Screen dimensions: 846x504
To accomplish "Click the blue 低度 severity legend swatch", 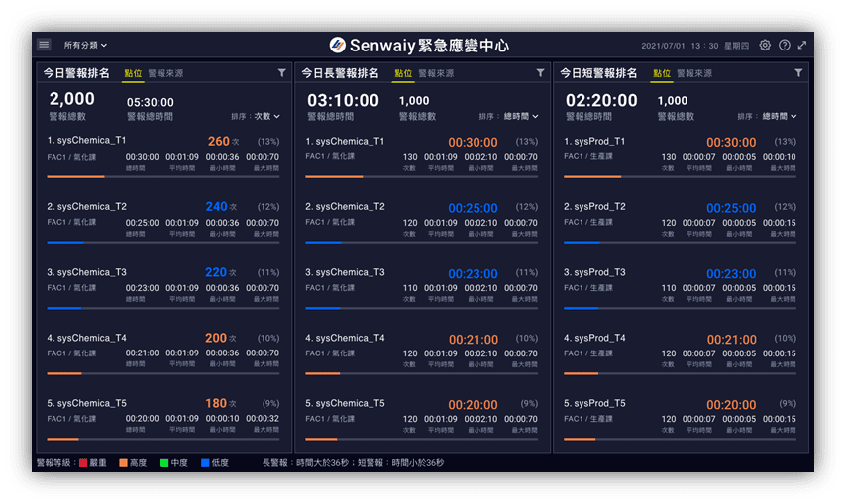I will pyautogui.click(x=206, y=462).
